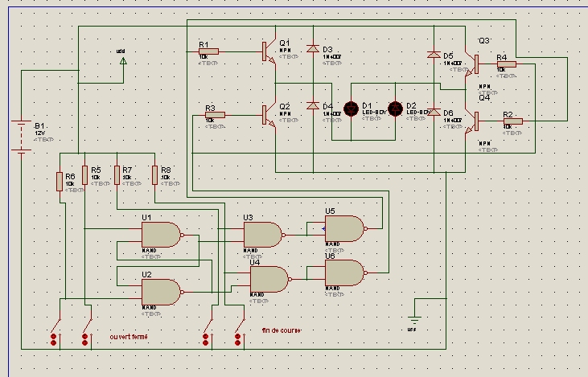Select diode D3
Image resolution: width=588 pixels, height=377 pixels.
pos(313,49)
